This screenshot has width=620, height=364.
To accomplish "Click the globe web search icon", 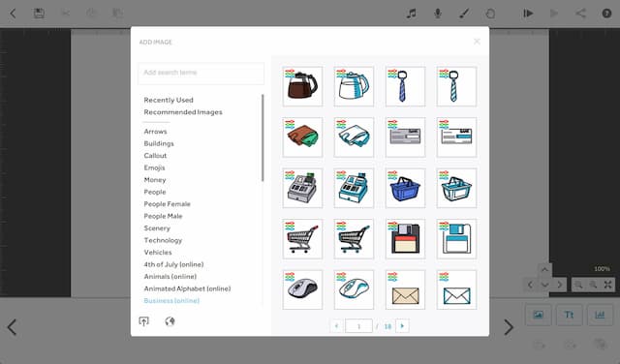I will [x=170, y=321].
